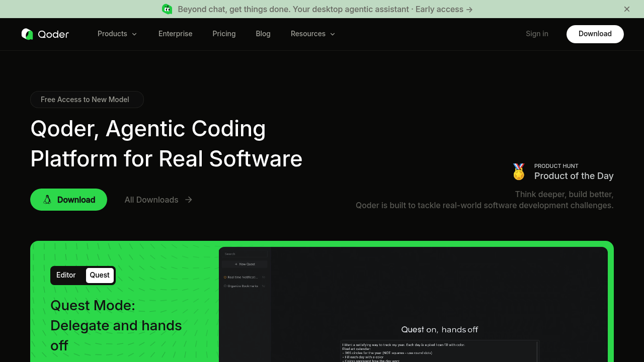The image size is (644, 362).
Task: Expand the Resources dropdown
Action: tap(312, 34)
